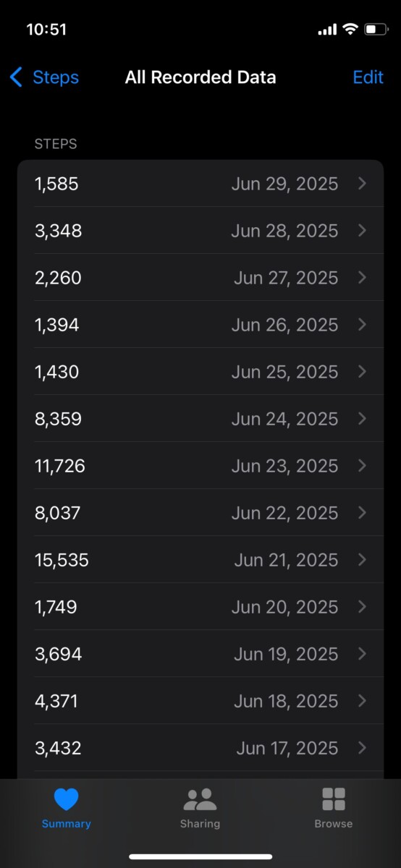Tap the Edit button
Screen dimensions: 401x868
(368, 77)
